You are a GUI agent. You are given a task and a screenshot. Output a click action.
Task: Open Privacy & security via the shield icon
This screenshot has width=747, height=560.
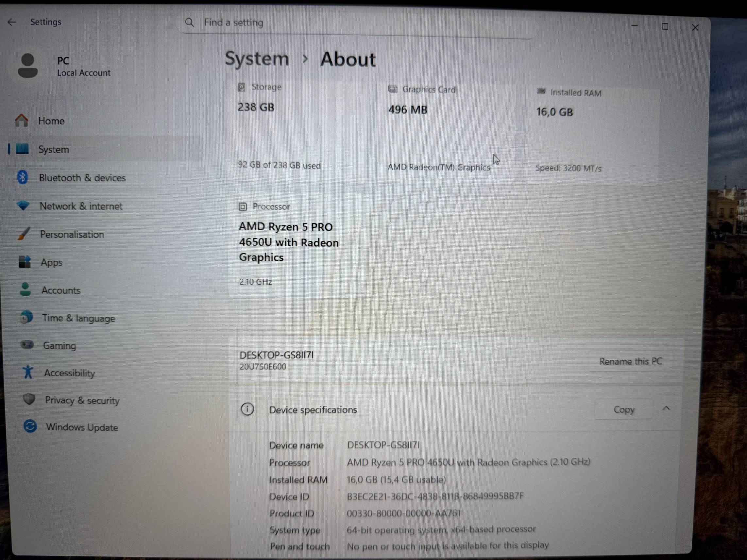(29, 399)
